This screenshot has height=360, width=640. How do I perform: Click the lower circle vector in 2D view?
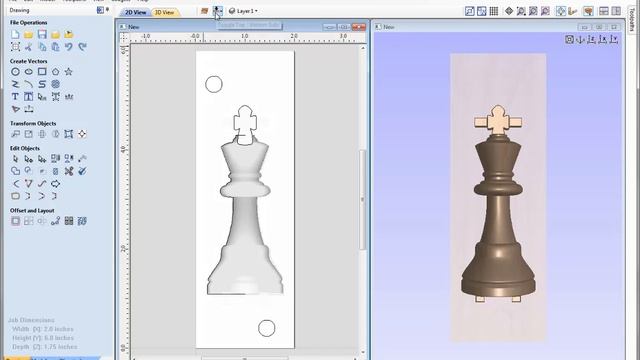267,328
